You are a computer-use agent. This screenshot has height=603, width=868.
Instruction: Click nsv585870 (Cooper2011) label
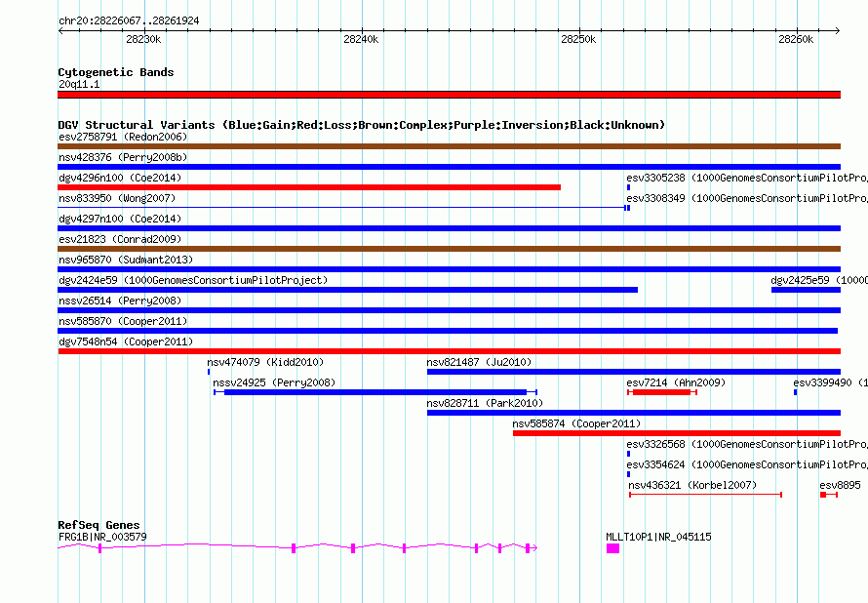pyautogui.click(x=123, y=321)
